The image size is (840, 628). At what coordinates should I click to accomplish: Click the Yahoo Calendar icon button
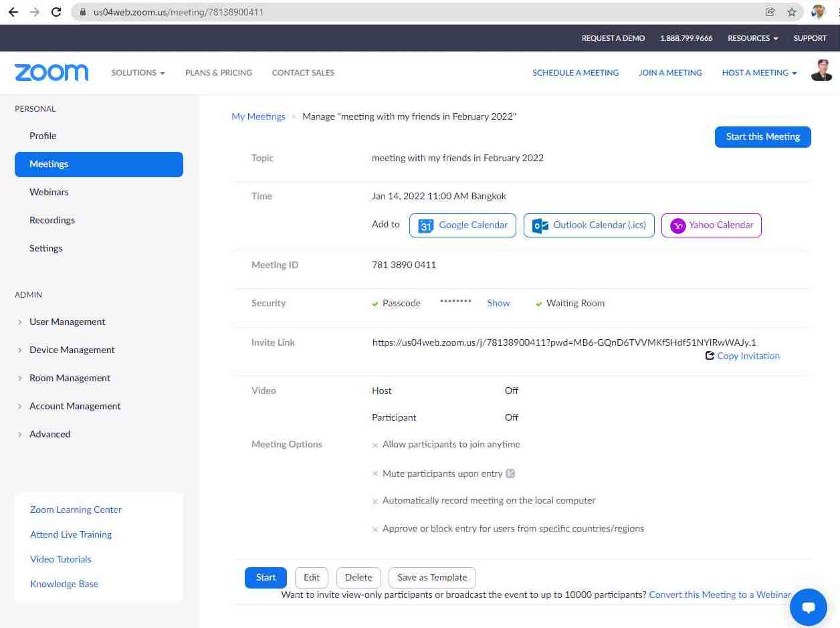(x=677, y=225)
